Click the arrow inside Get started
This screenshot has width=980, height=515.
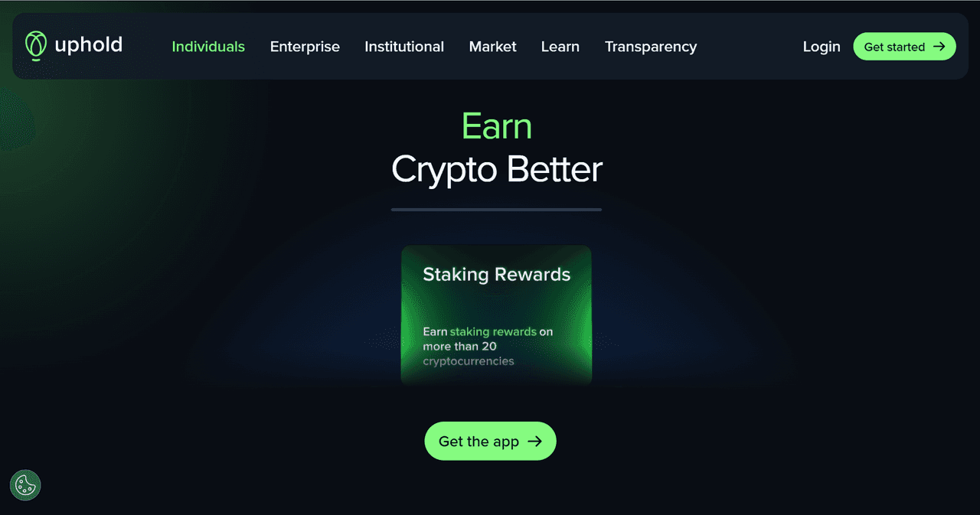pos(939,47)
